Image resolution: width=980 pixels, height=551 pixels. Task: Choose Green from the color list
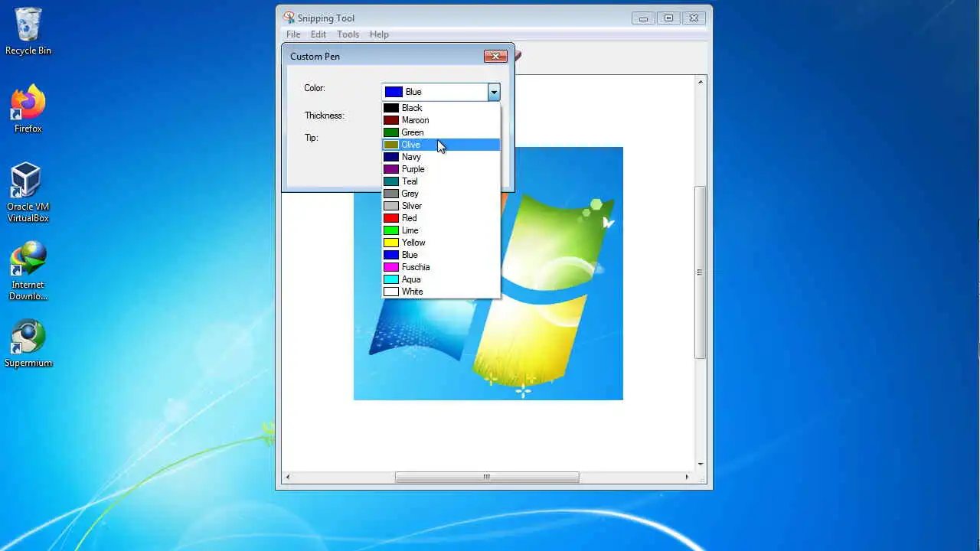pos(441,132)
